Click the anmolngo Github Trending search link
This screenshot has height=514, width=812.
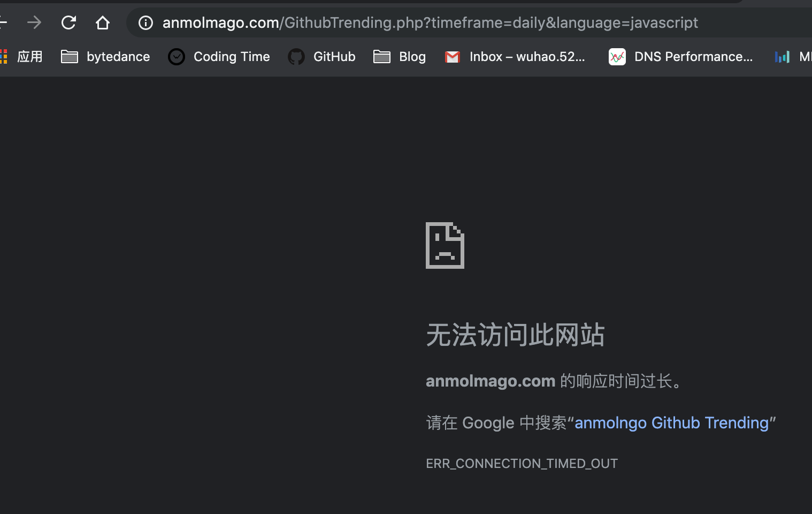tap(671, 422)
